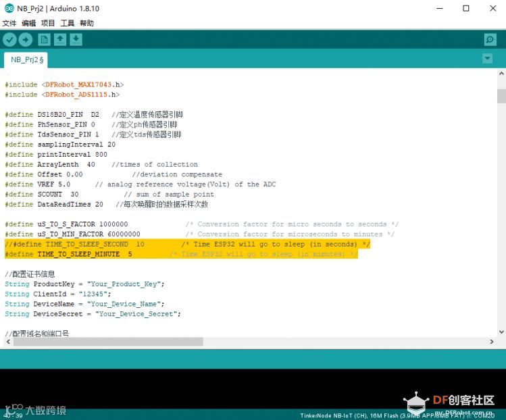Click the DFRobot_ADS1115.h include line
The width and height of the screenshot is (506, 420).
pyautogui.click(x=62, y=95)
